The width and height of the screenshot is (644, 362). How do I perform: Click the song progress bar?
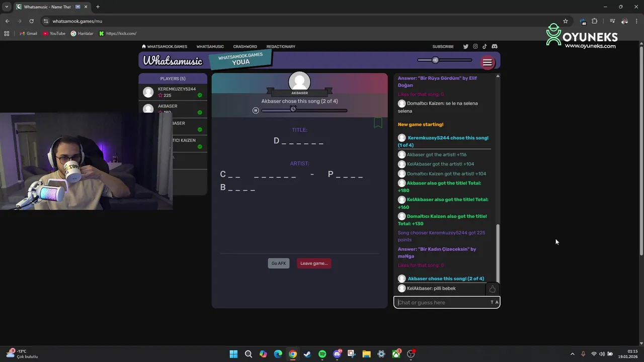coord(304,110)
